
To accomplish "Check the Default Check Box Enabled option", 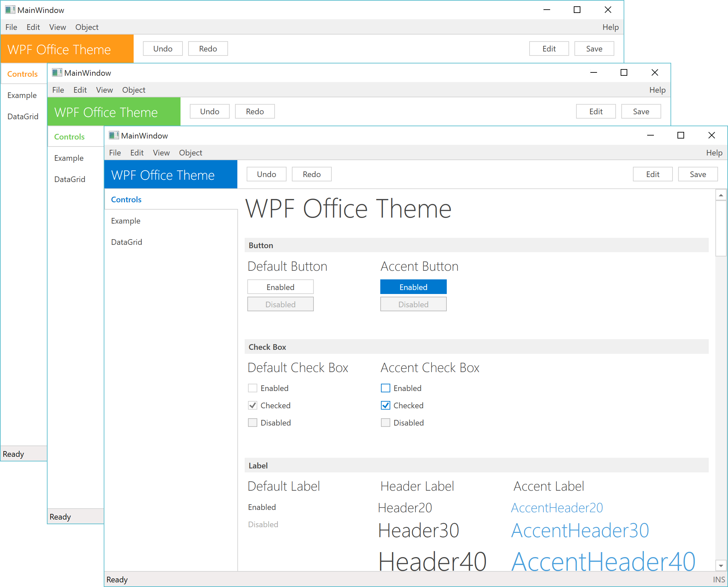I will coord(253,388).
